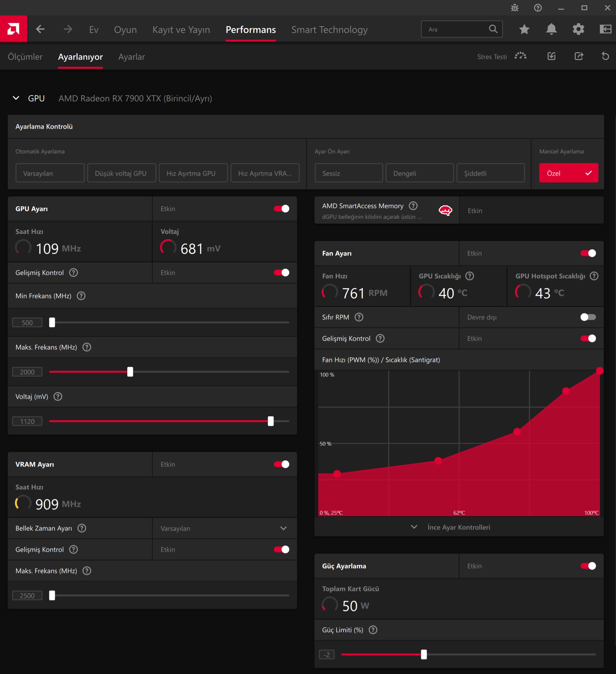Select Düşük voltaj GPU preset
The image size is (616, 674).
coord(122,173)
